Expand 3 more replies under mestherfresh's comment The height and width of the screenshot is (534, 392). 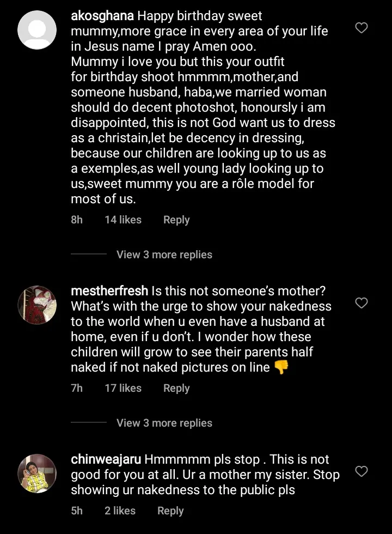tap(164, 423)
